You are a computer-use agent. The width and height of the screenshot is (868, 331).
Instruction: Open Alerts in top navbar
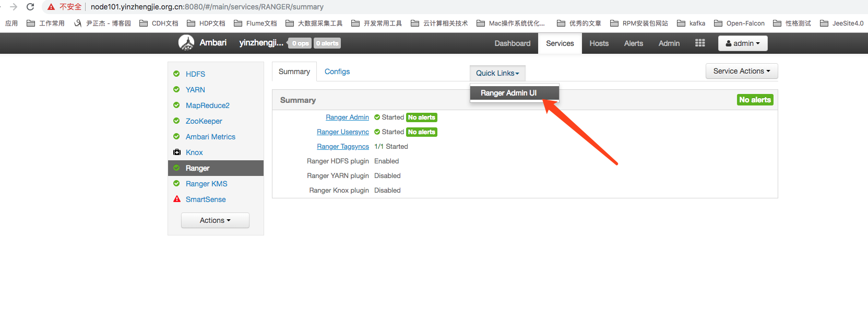[634, 43]
